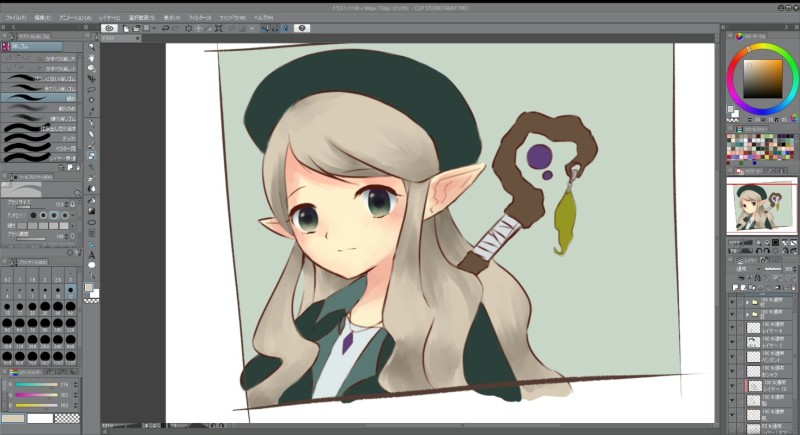Image resolution: width=800 pixels, height=435 pixels.
Task: Click the transparent color swatch below sliders
Action: (x=67, y=418)
